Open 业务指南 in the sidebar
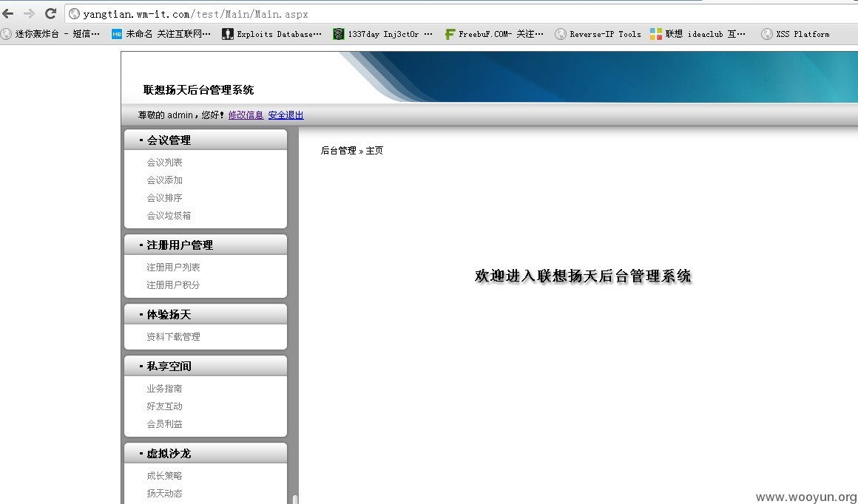 [x=164, y=389]
